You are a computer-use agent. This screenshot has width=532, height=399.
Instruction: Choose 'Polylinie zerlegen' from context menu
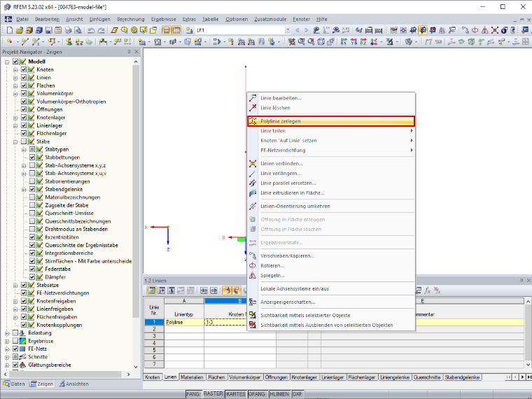[331, 121]
